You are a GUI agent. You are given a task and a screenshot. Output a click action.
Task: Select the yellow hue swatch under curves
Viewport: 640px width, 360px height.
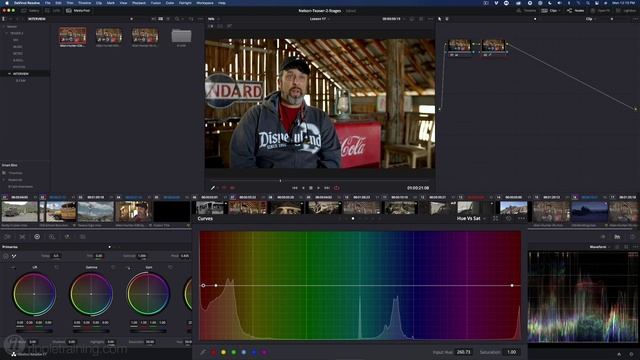(223, 352)
